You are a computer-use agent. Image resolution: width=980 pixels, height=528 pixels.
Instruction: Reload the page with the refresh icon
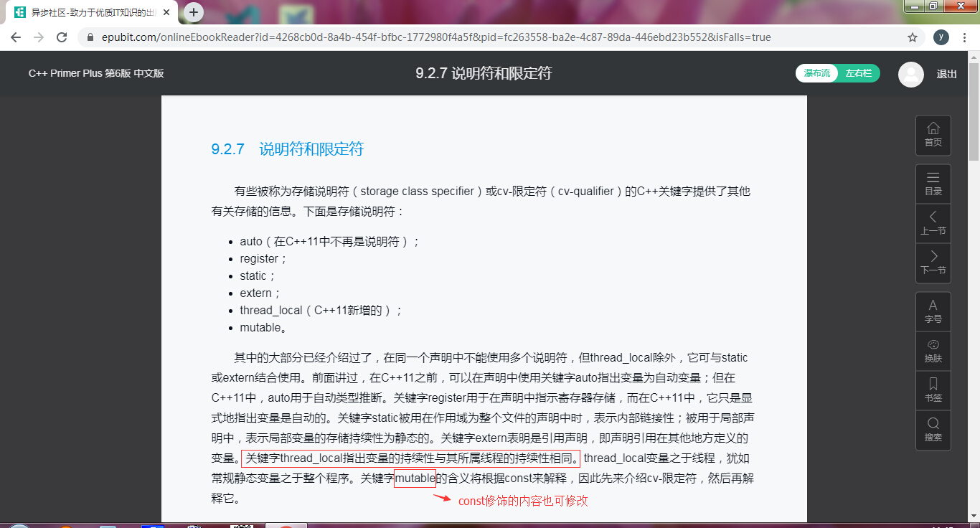61,37
